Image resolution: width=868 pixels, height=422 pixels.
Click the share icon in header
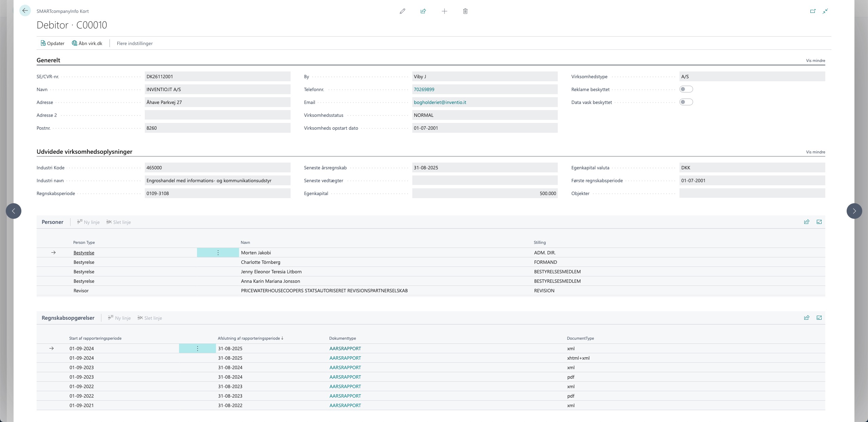[423, 11]
